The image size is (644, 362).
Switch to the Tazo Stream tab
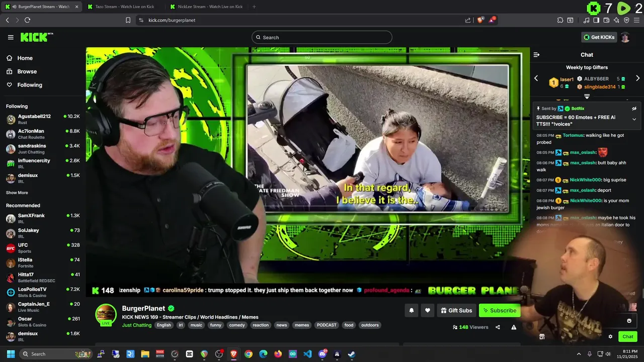123,7
